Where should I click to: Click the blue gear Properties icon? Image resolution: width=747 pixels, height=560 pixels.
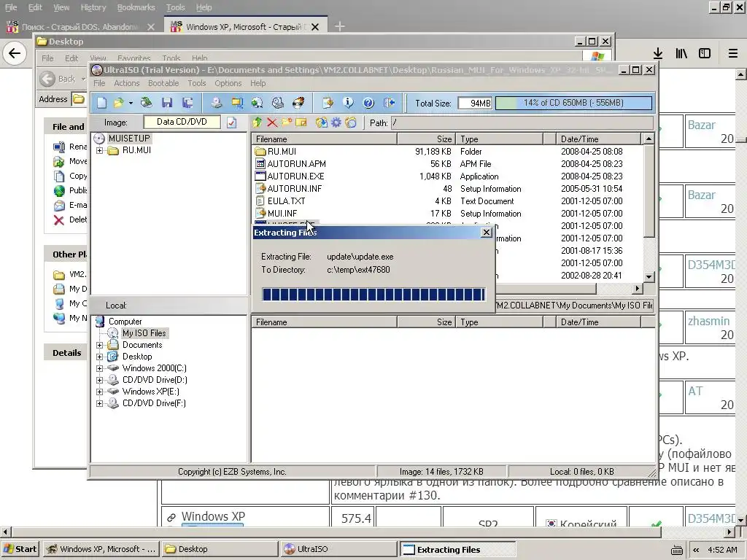(336, 122)
